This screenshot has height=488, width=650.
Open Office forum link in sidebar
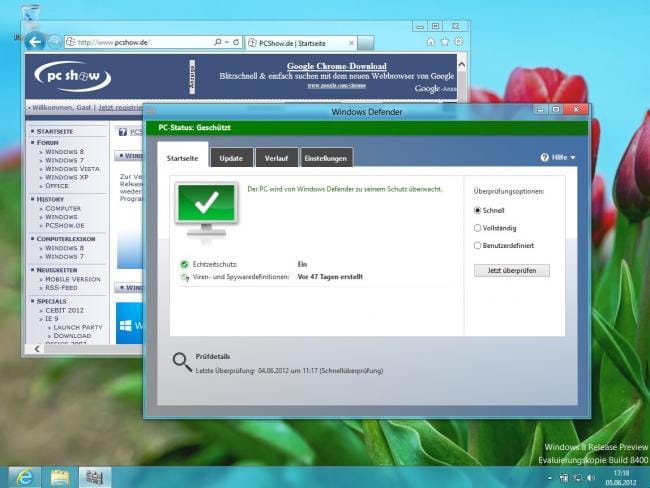[x=56, y=186]
